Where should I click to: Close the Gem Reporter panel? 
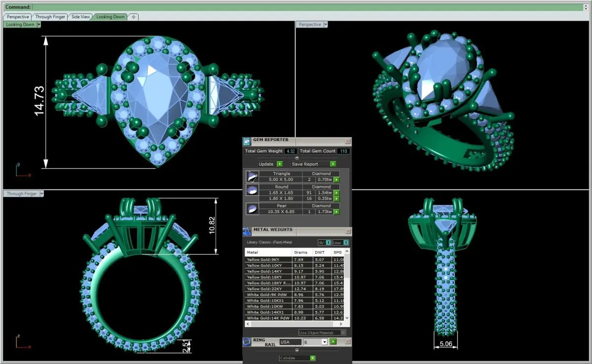tap(348, 142)
